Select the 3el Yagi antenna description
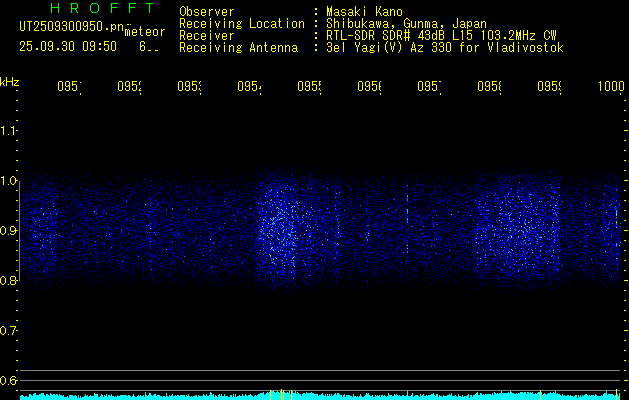 [445, 48]
